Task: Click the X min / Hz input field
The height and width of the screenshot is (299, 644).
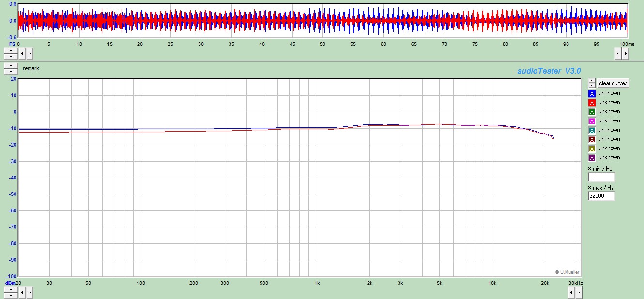Action: click(x=601, y=178)
